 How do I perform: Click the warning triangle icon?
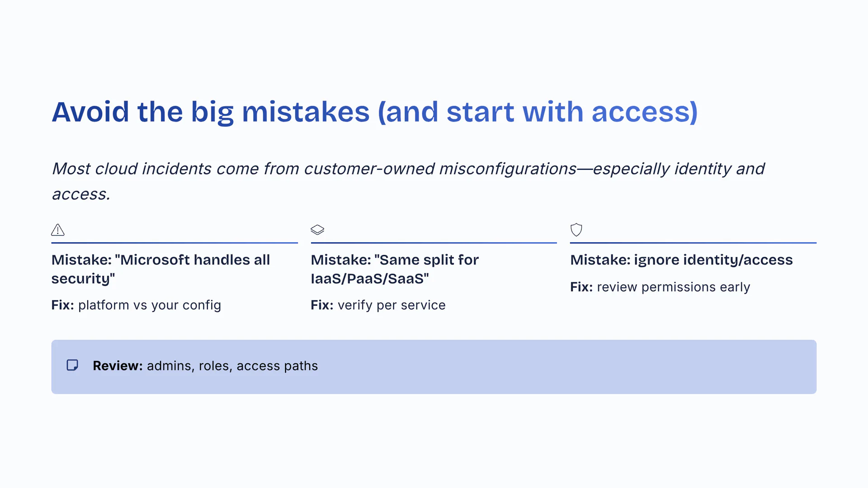click(58, 230)
